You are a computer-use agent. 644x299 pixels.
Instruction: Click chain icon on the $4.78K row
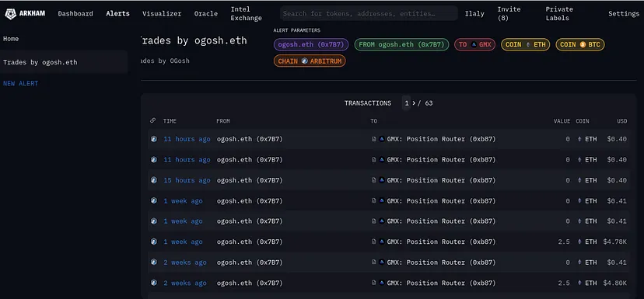coord(153,242)
